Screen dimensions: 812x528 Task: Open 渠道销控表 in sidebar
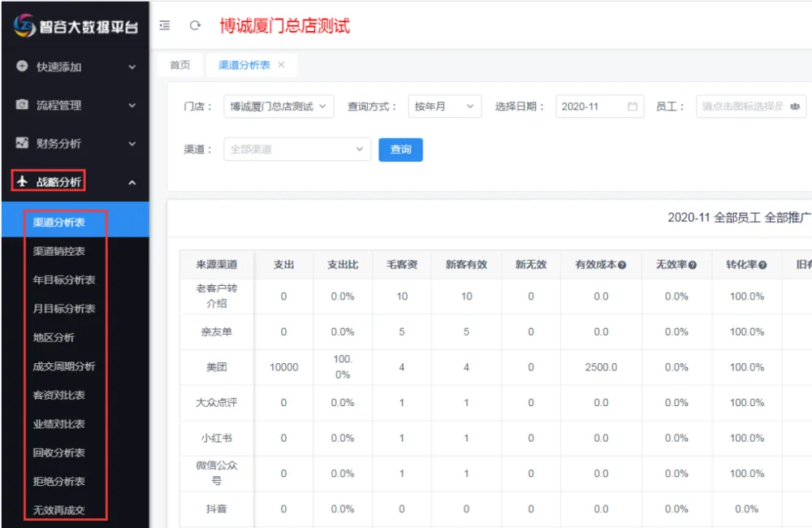coord(58,251)
